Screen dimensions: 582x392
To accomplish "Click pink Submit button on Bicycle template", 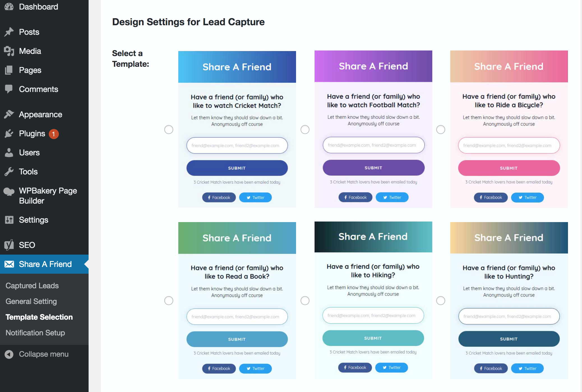I will [x=509, y=168].
